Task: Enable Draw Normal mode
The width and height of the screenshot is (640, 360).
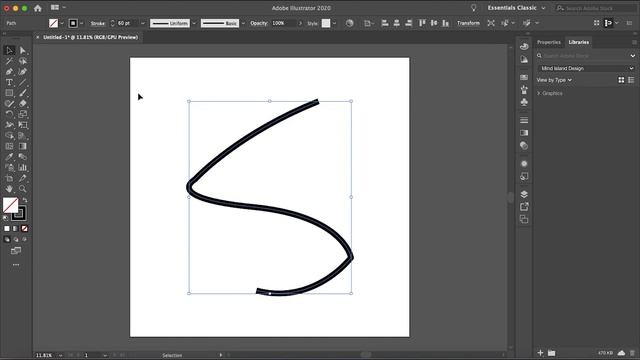Action: [x=7, y=240]
